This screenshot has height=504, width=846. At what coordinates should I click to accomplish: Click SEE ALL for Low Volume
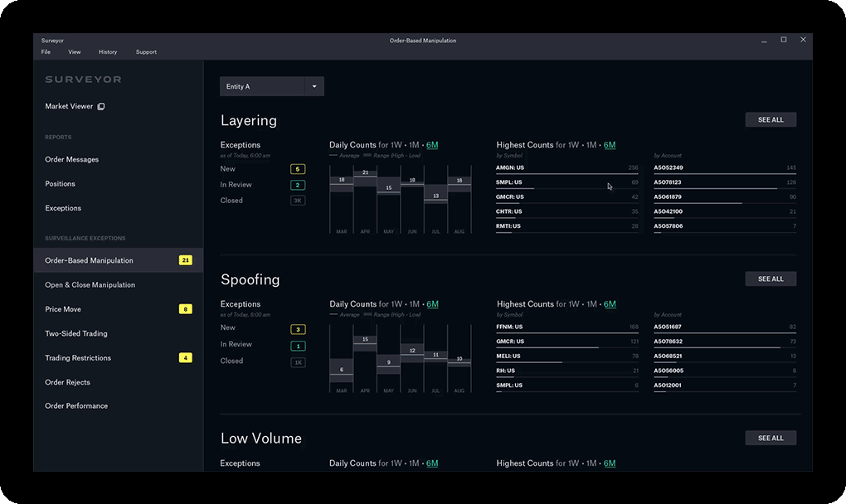771,439
